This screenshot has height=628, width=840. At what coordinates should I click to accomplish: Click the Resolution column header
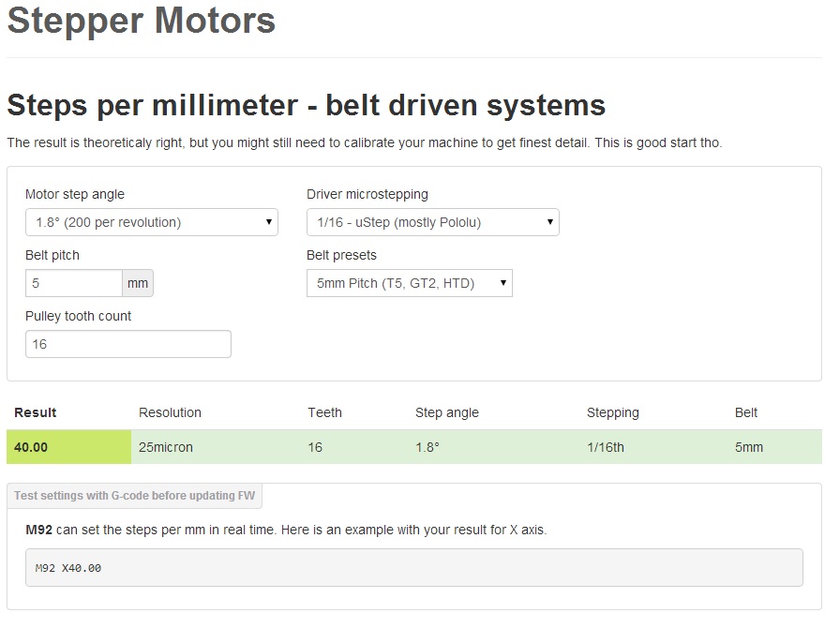click(170, 412)
